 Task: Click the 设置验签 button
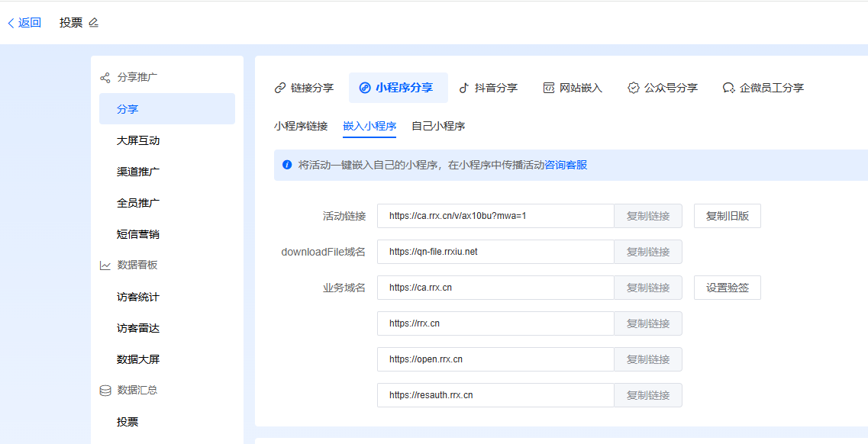coord(727,288)
